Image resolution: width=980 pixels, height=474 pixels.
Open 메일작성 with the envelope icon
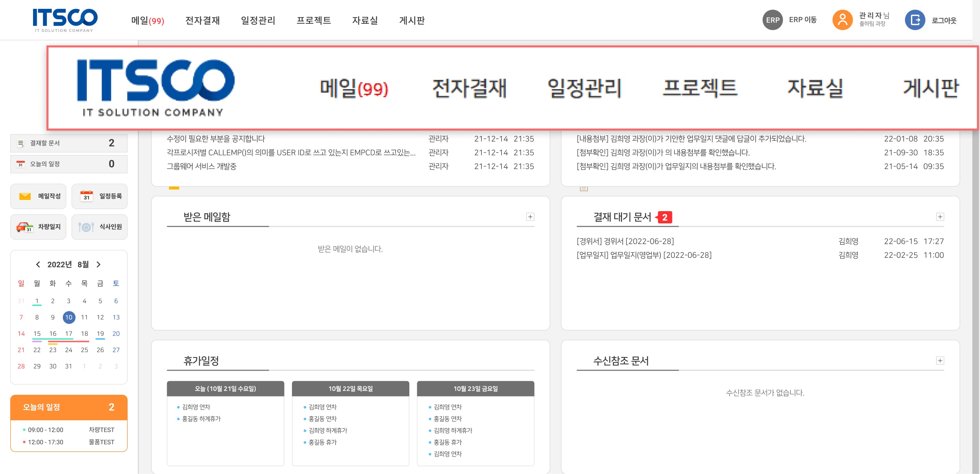pyautogui.click(x=38, y=196)
